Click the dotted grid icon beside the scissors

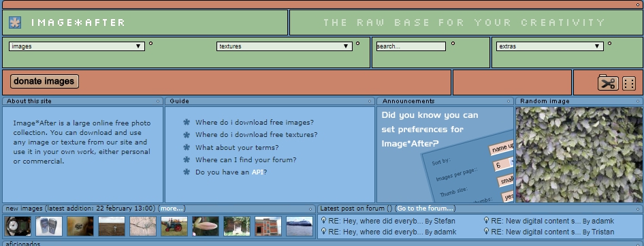tap(629, 83)
